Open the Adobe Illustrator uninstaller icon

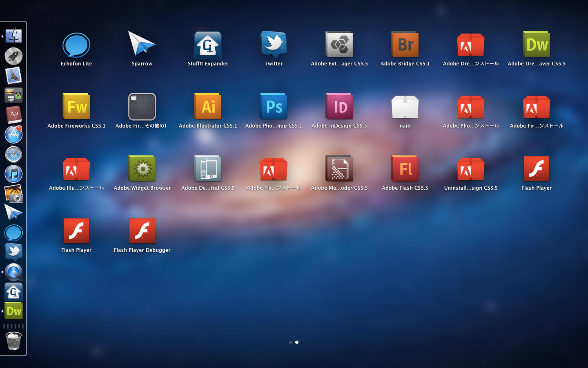(x=76, y=169)
